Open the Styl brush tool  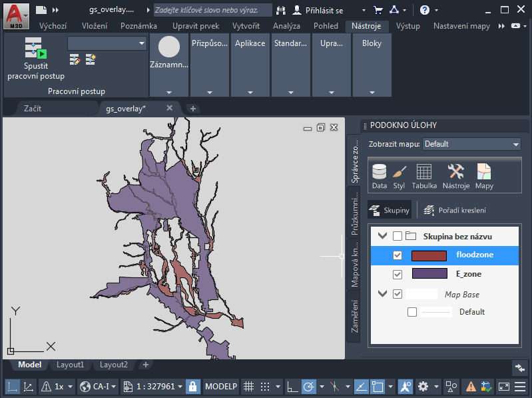399,176
